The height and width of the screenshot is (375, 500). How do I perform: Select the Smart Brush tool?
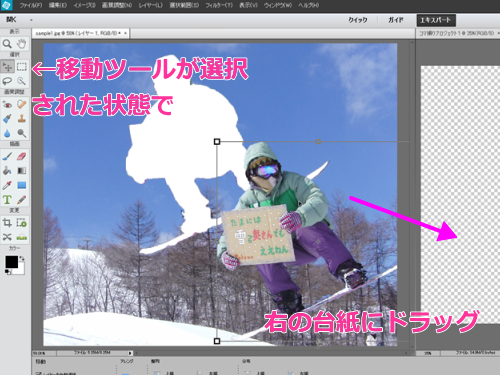pyautogui.click(x=7, y=119)
